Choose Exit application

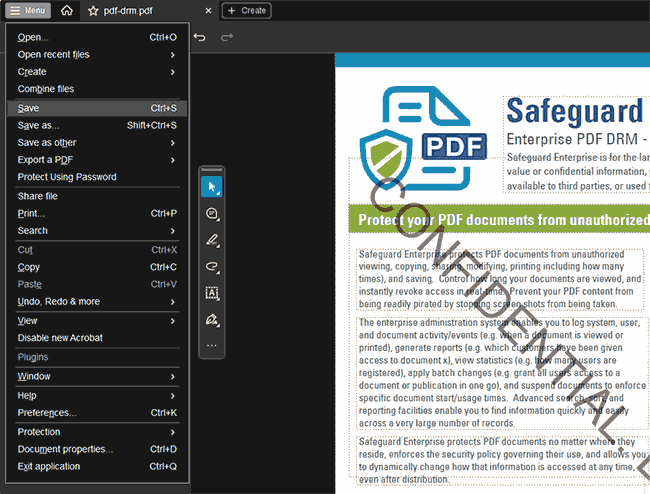(x=97, y=466)
